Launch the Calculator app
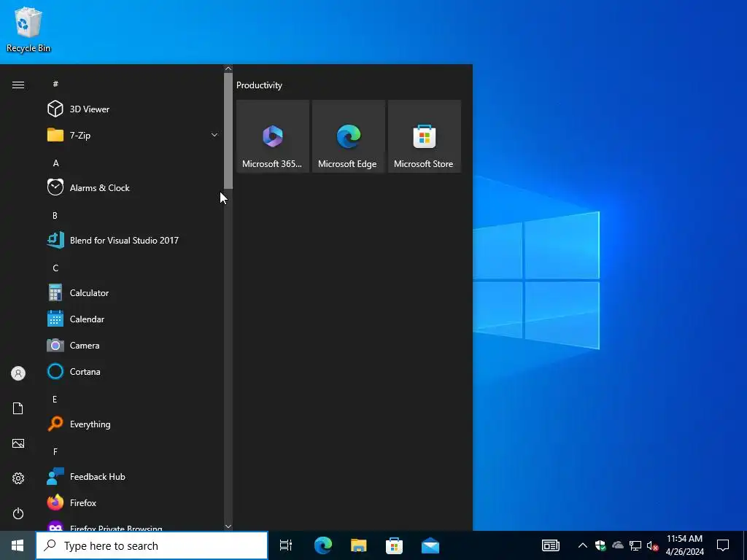Image resolution: width=747 pixels, height=560 pixels. pyautogui.click(x=131, y=292)
